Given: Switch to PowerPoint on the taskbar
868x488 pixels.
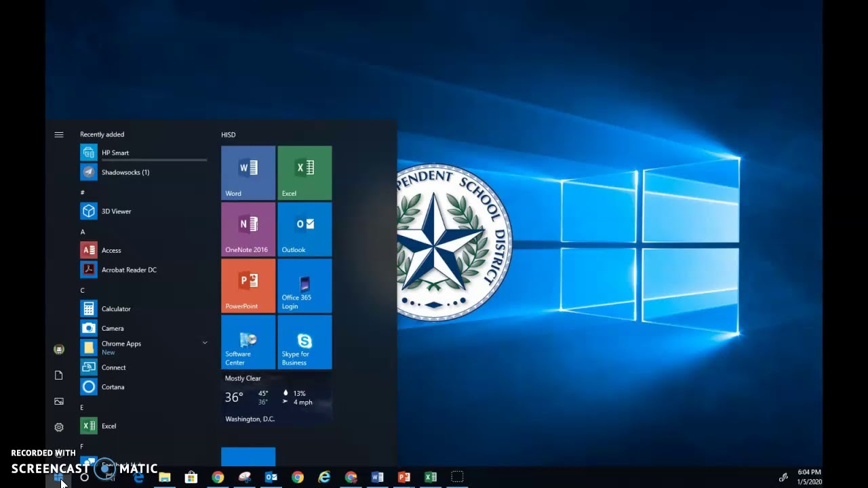Looking at the screenshot, I should click(404, 477).
